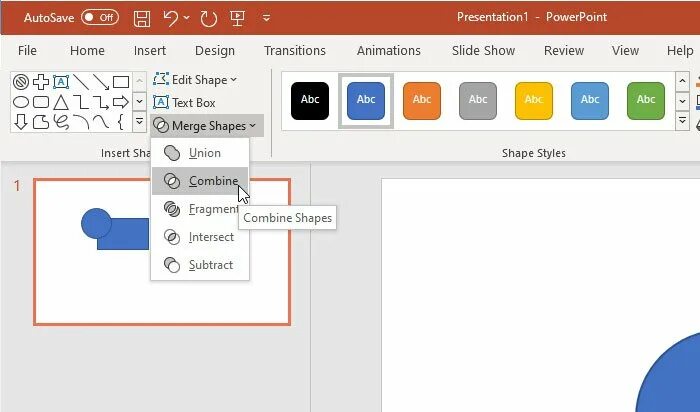Image resolution: width=700 pixels, height=412 pixels.
Task: Click the Text Box button
Action: (184, 103)
